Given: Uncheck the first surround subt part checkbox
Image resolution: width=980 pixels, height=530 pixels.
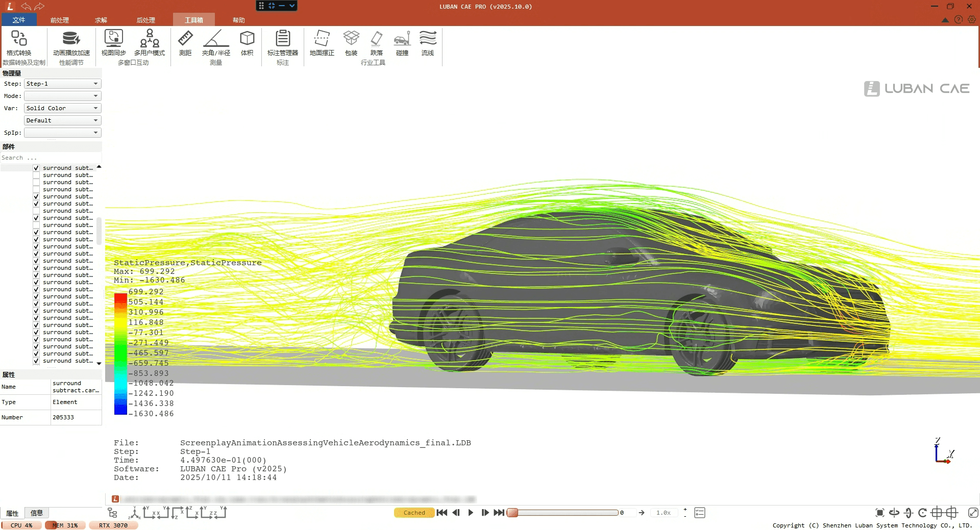Looking at the screenshot, I should (36, 168).
